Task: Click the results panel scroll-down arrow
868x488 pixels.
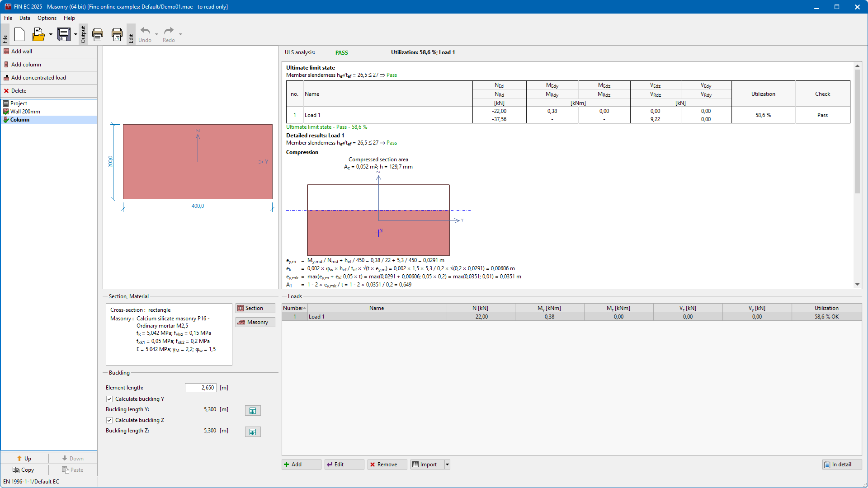Action: [857, 285]
